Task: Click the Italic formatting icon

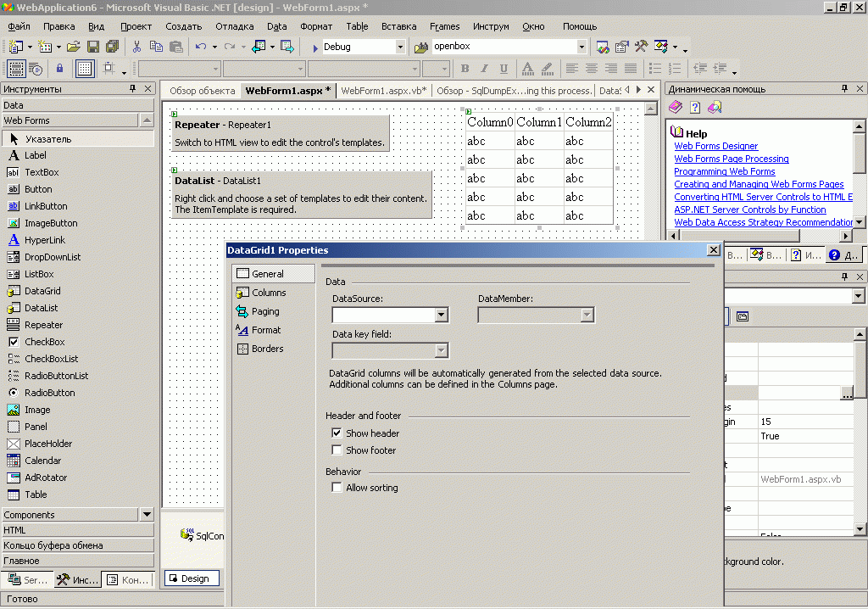Action: click(484, 69)
